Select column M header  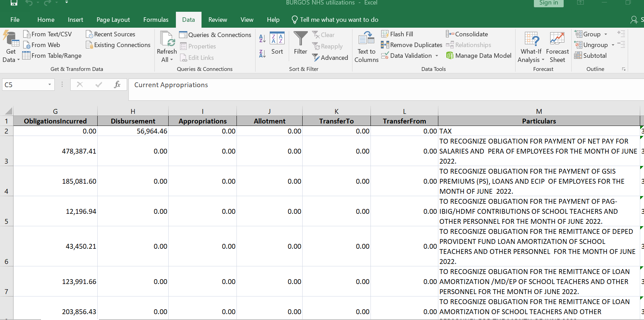click(x=539, y=111)
